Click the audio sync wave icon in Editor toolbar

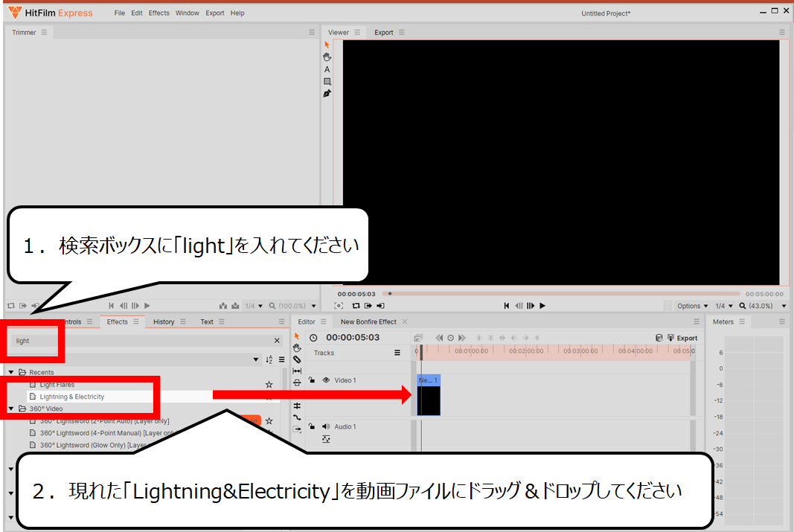tap(297, 418)
